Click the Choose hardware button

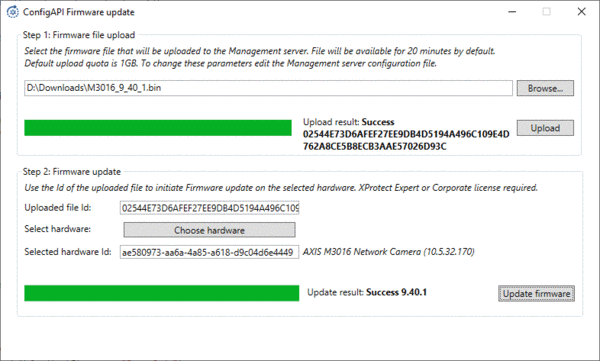tap(209, 230)
